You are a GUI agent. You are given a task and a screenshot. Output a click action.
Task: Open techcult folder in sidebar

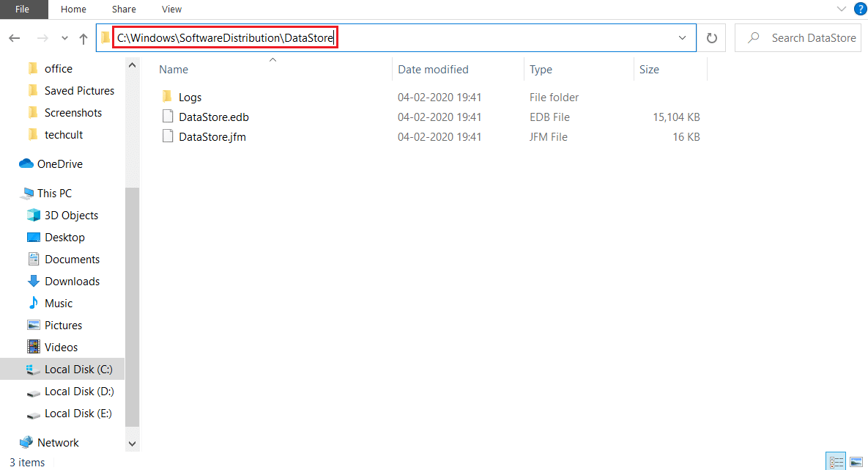(x=64, y=135)
